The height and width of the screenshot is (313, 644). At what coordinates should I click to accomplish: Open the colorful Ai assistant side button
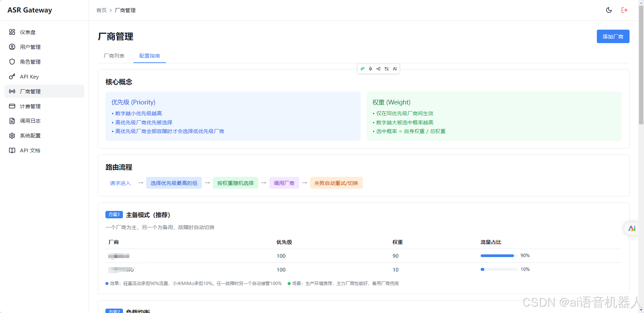(x=632, y=228)
